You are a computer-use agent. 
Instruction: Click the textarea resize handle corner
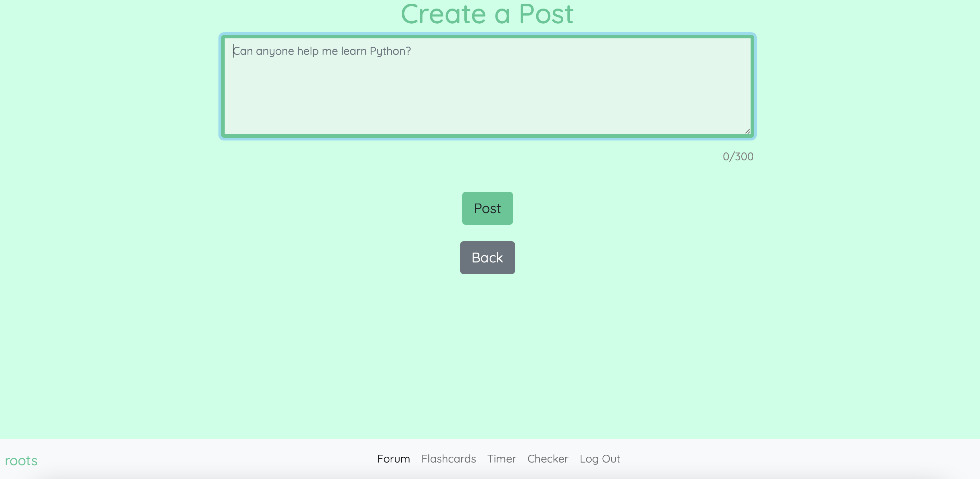point(747,131)
